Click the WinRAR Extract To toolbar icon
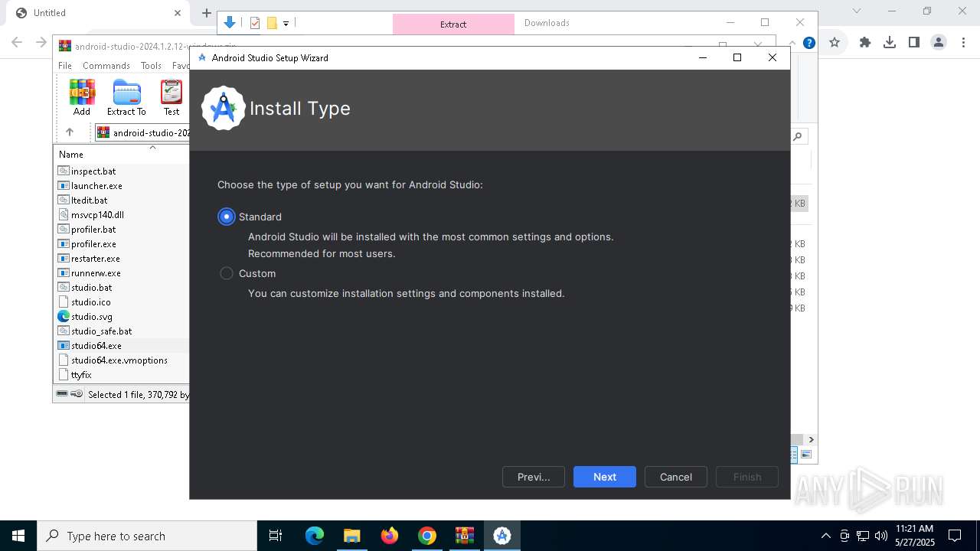This screenshot has width=980, height=551. 126,98
